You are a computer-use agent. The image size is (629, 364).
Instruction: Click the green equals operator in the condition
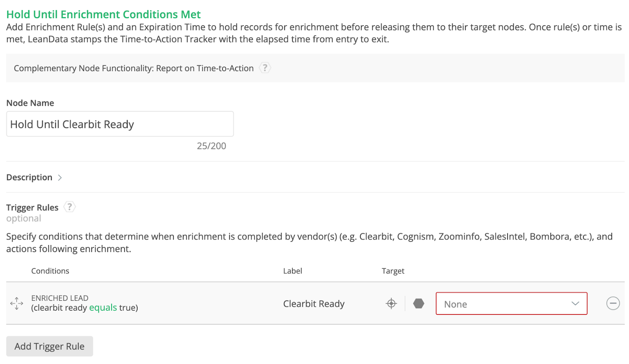click(x=103, y=307)
